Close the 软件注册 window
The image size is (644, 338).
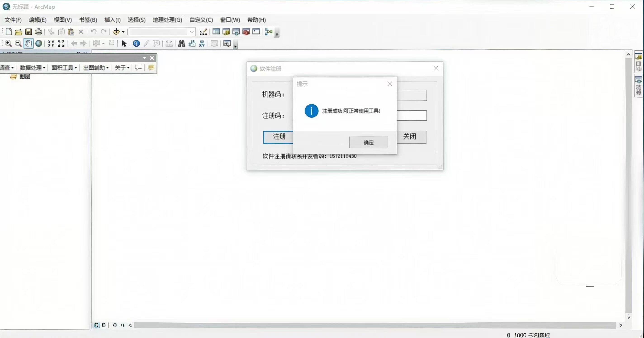[436, 68]
